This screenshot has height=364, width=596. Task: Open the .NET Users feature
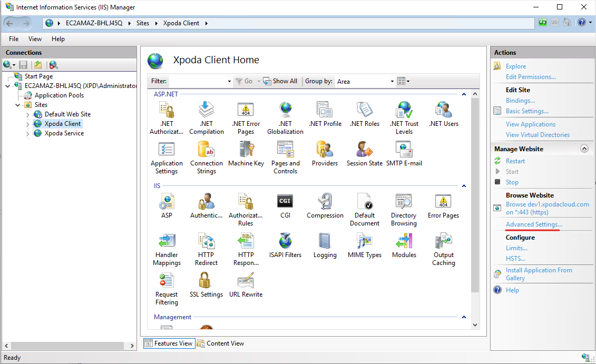[444, 114]
